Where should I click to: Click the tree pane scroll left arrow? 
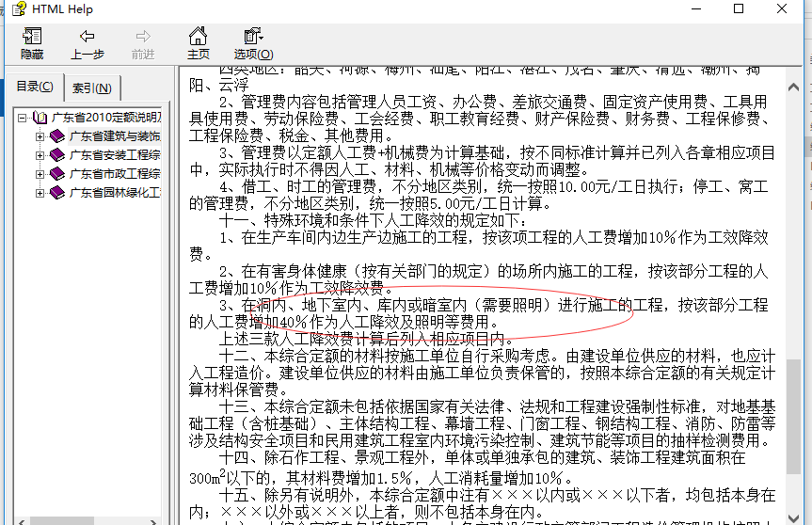(x=21, y=521)
